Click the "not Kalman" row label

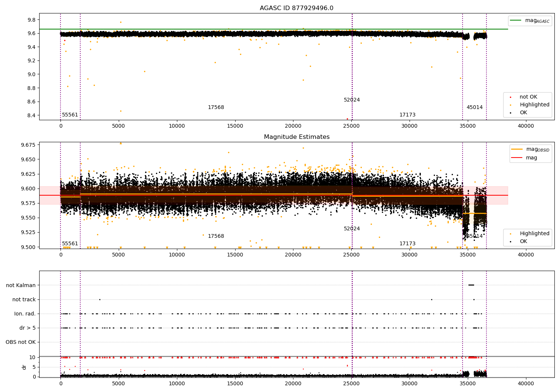pos(21,286)
